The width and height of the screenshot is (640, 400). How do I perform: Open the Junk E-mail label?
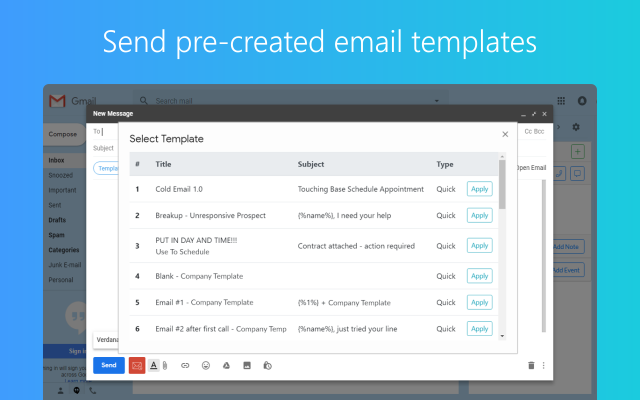tap(64, 265)
